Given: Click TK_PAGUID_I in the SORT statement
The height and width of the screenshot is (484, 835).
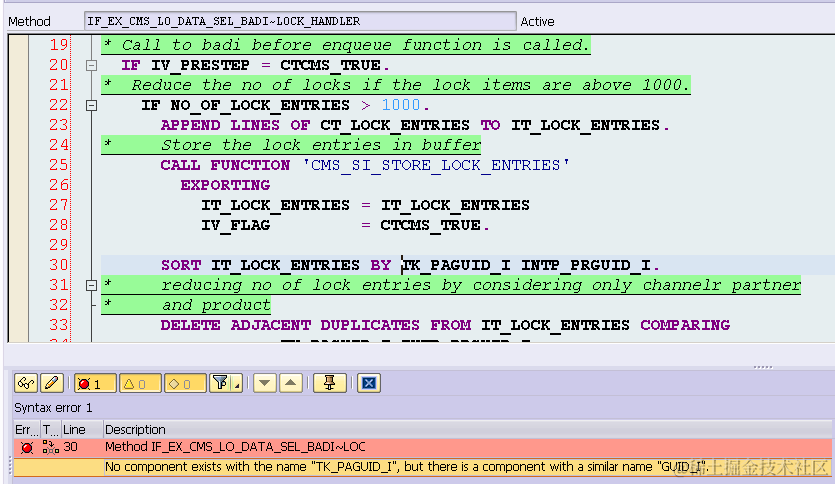Looking at the screenshot, I should [456, 265].
